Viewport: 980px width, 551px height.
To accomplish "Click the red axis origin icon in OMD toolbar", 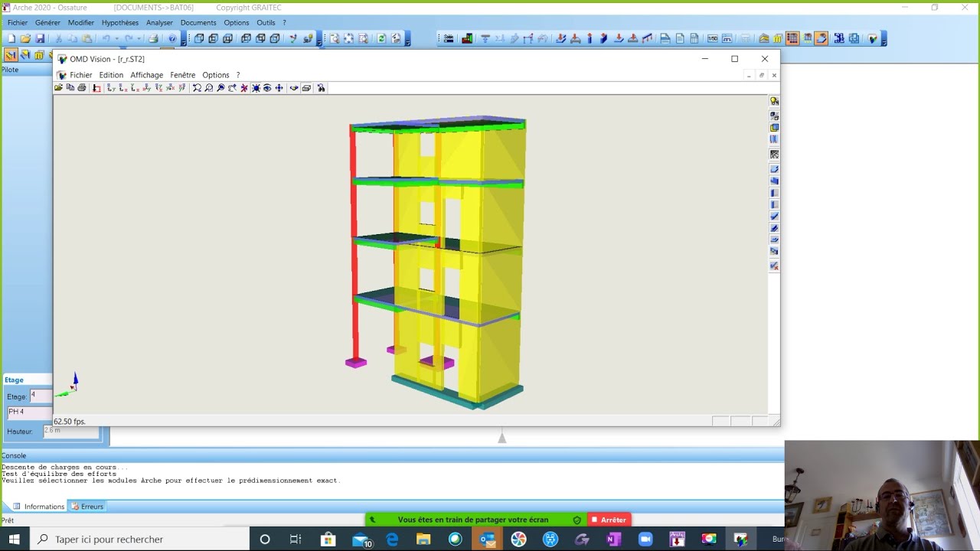I will [x=96, y=88].
